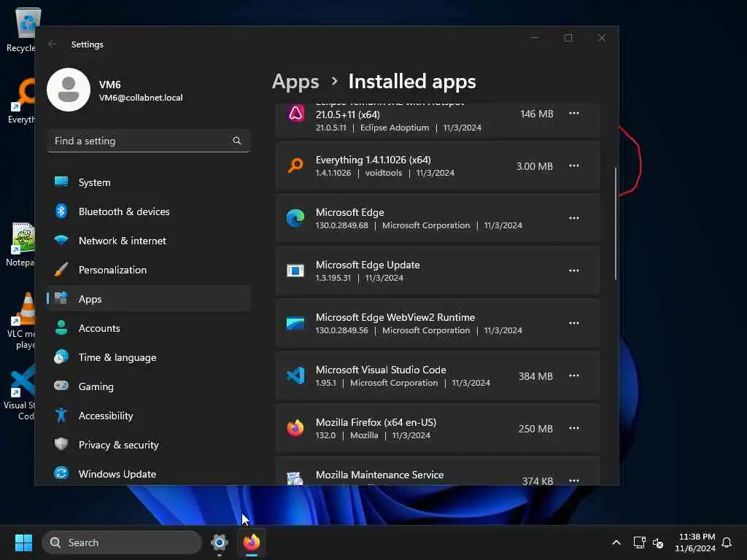Open more options for Eclipse Temurin entry
Screen dimensions: 747x560
pyautogui.click(x=574, y=113)
